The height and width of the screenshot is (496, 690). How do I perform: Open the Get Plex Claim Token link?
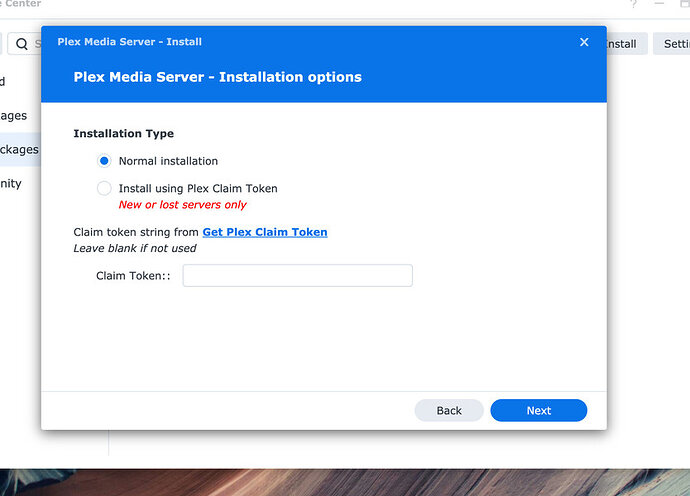(265, 232)
